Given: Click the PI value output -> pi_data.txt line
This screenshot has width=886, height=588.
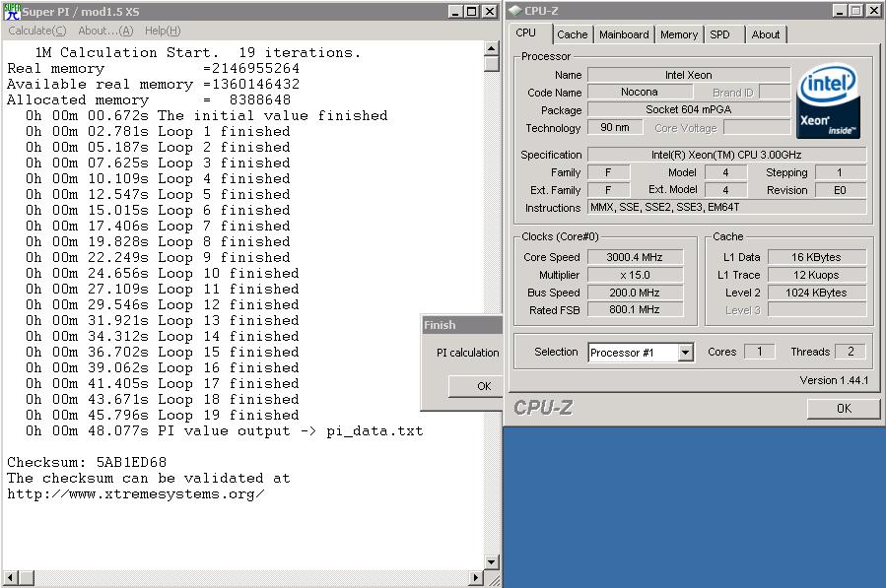Looking at the screenshot, I should coord(224,431).
